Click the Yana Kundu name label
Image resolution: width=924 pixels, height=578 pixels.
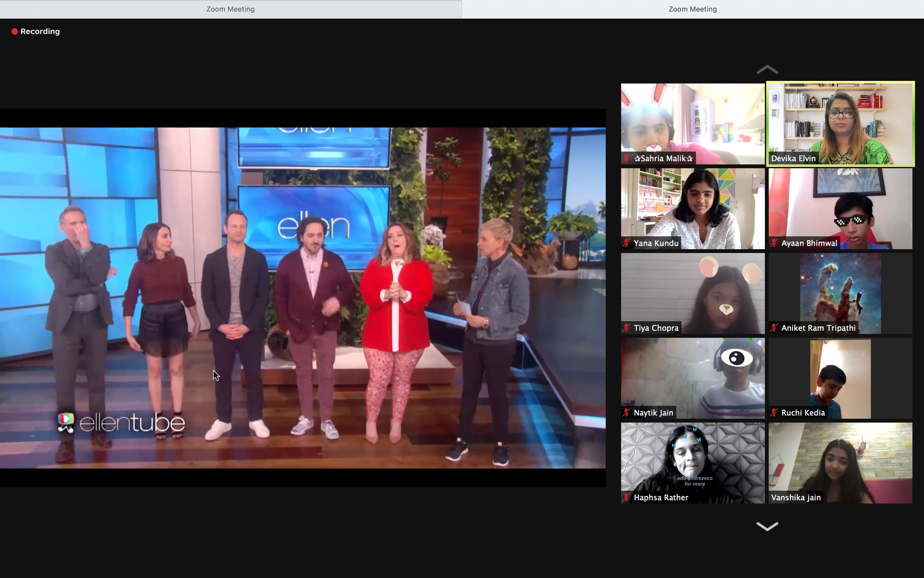656,243
